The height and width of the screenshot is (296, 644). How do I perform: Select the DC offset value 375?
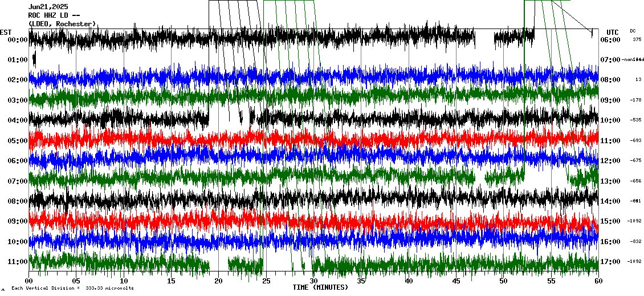tap(637, 40)
